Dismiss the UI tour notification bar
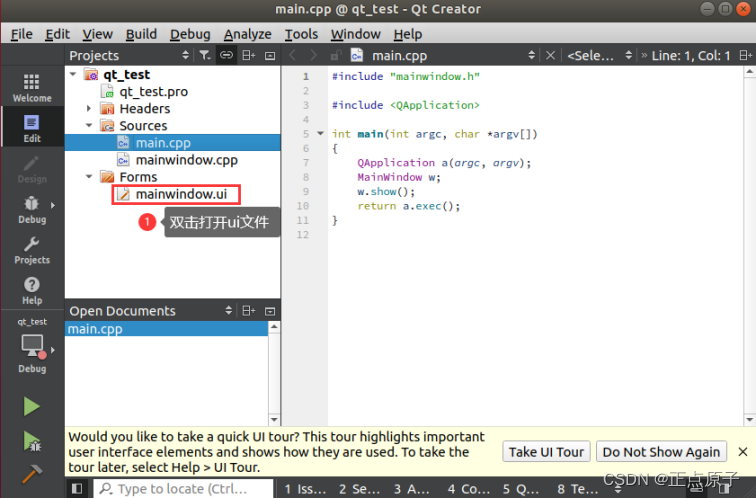Screen dimensions: 756x498 (x=743, y=452)
